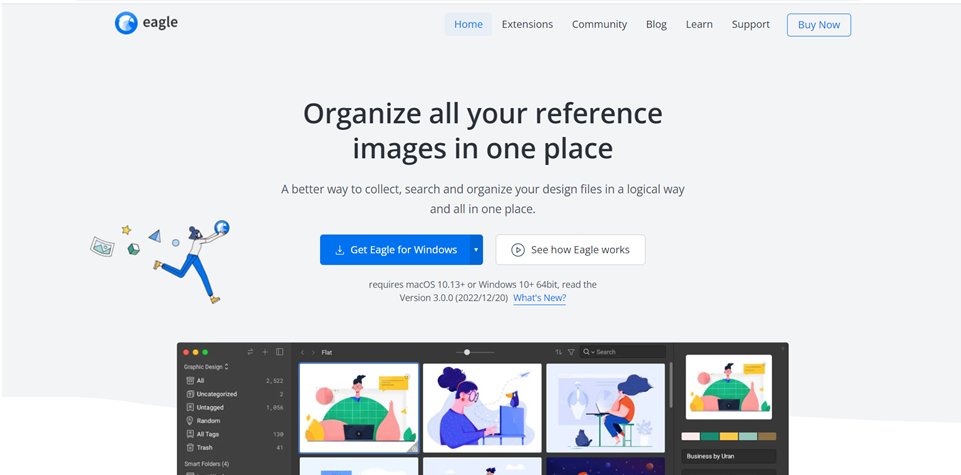Image resolution: width=961 pixels, height=475 pixels.
Task: Click the Version 3.0.0 (2022/12/20) text
Action: coord(454,298)
